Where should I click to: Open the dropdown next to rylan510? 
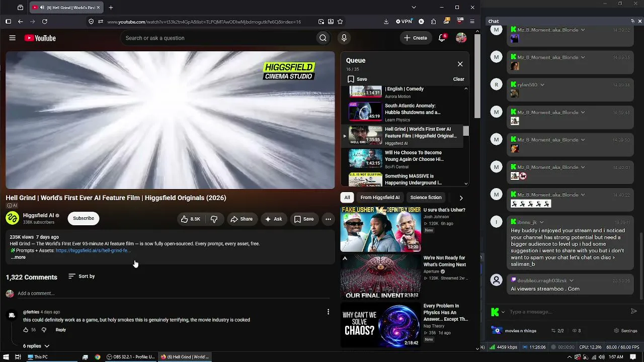[542, 85]
